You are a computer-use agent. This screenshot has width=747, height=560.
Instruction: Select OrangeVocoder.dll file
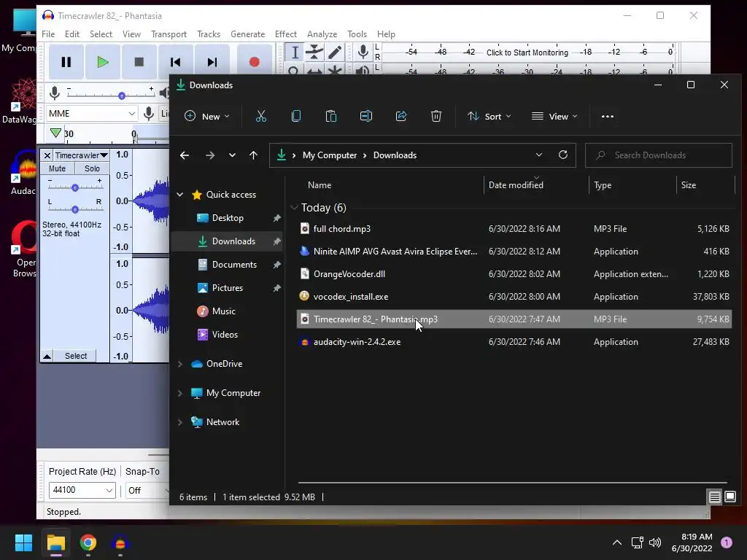[x=514, y=274]
